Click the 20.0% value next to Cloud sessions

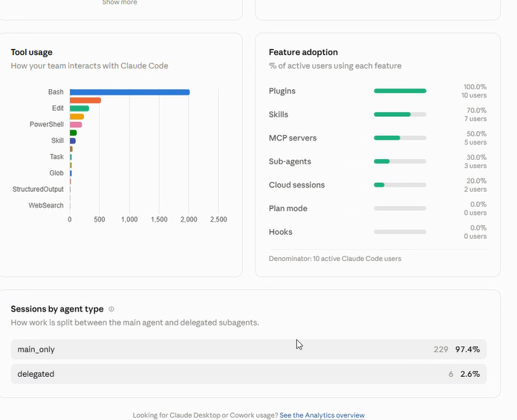tap(476, 181)
